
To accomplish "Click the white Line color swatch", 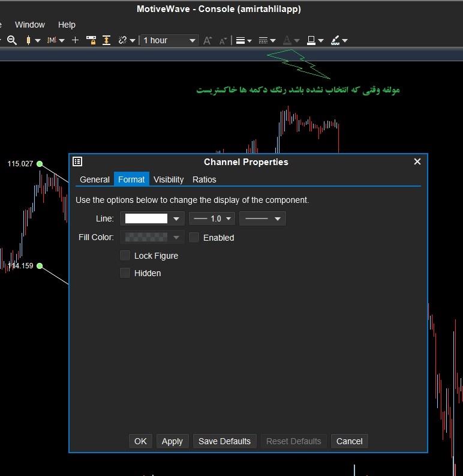I will click(146, 218).
